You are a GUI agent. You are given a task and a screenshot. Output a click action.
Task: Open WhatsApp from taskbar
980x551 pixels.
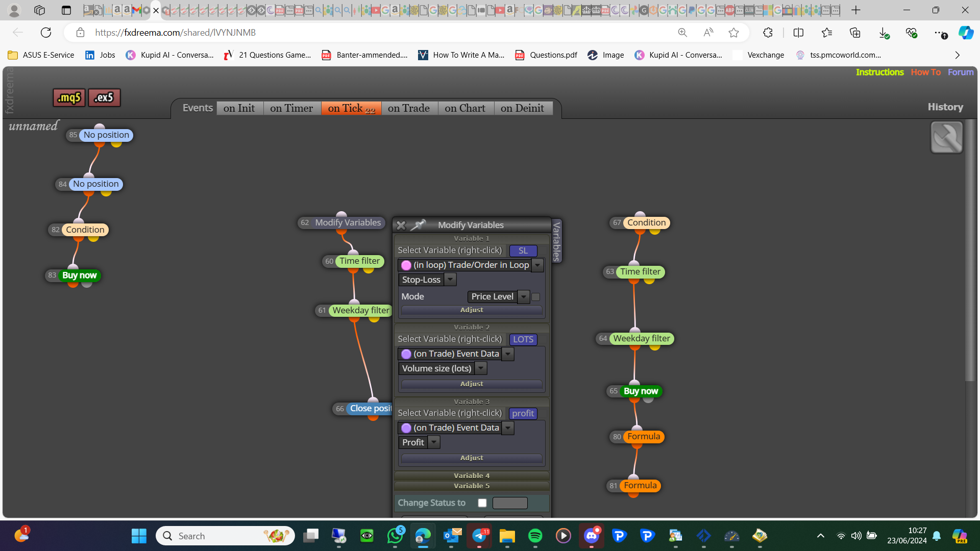pyautogui.click(x=395, y=536)
